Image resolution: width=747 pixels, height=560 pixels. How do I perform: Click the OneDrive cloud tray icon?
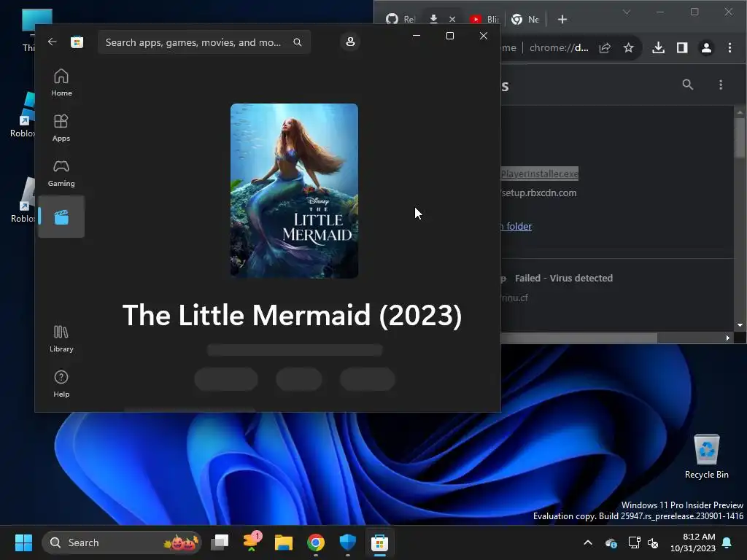(x=611, y=542)
